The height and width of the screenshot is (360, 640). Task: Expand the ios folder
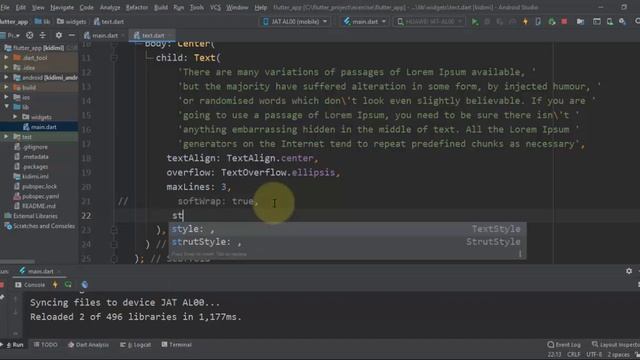click(6, 97)
